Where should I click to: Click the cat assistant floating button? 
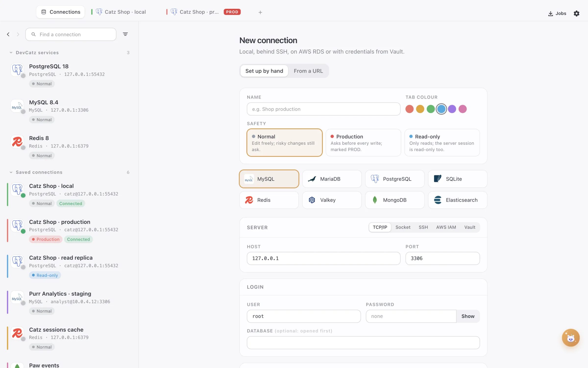click(x=571, y=338)
